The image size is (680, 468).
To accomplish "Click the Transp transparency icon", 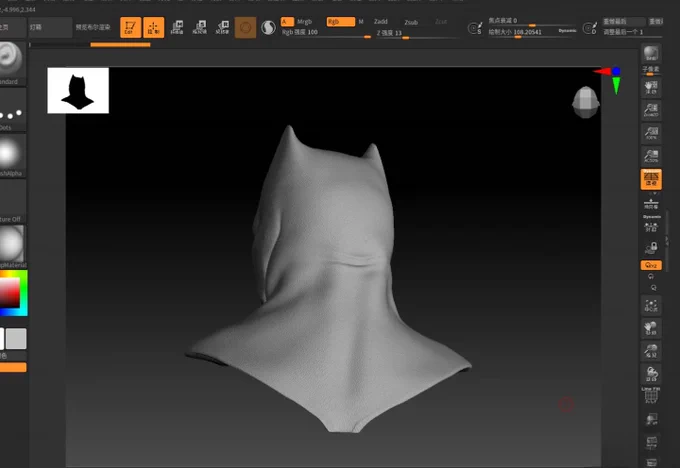I will (651, 419).
